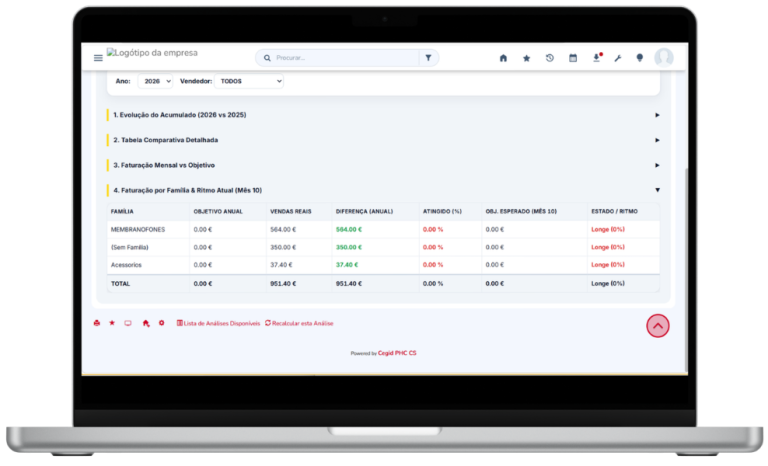Click the download notifications icon
Image resolution: width=768 pixels, height=466 pixels.
tap(597, 57)
